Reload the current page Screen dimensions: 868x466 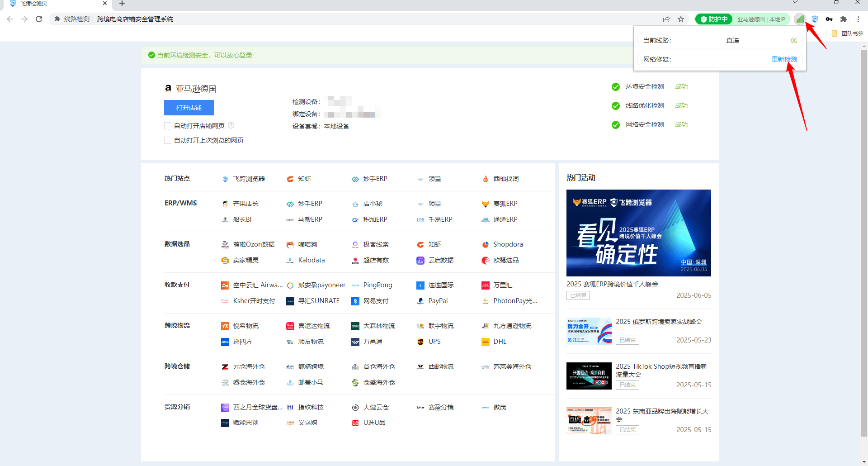39,19
